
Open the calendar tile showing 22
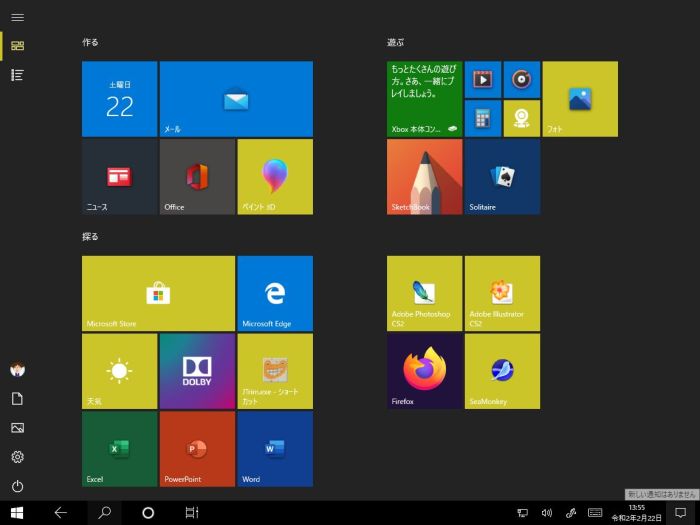point(119,99)
